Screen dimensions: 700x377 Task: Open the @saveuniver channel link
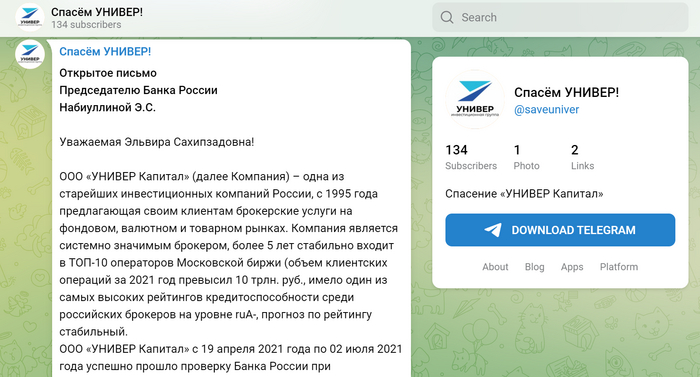click(546, 109)
